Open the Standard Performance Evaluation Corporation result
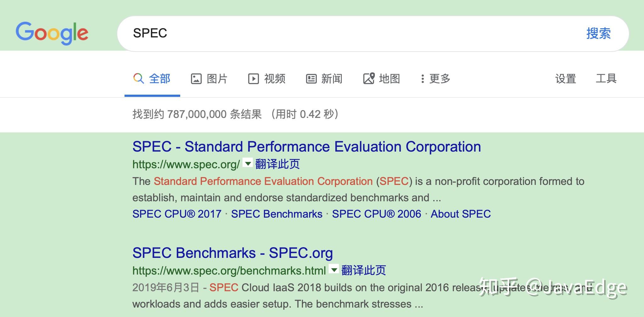644x317 pixels. (x=306, y=147)
